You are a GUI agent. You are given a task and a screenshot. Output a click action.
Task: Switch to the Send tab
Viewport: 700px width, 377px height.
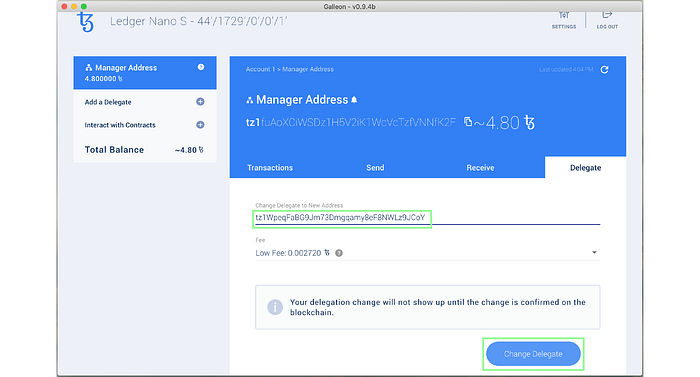tap(375, 168)
